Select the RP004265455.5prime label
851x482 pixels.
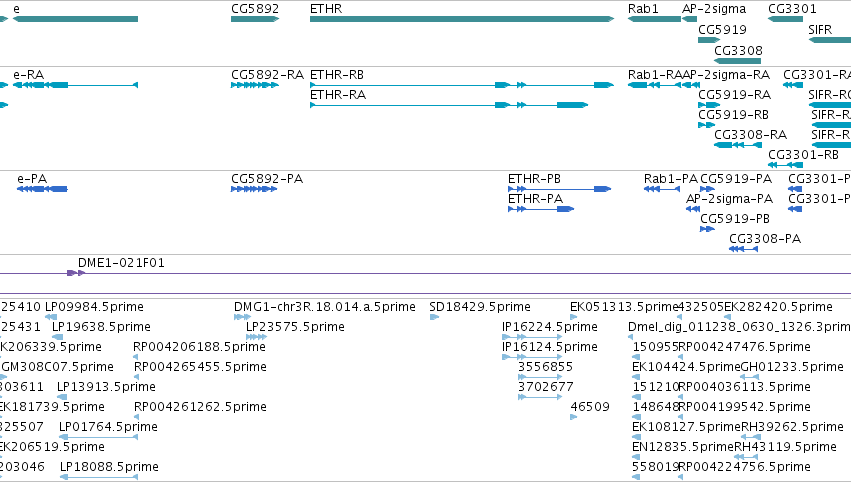point(200,367)
